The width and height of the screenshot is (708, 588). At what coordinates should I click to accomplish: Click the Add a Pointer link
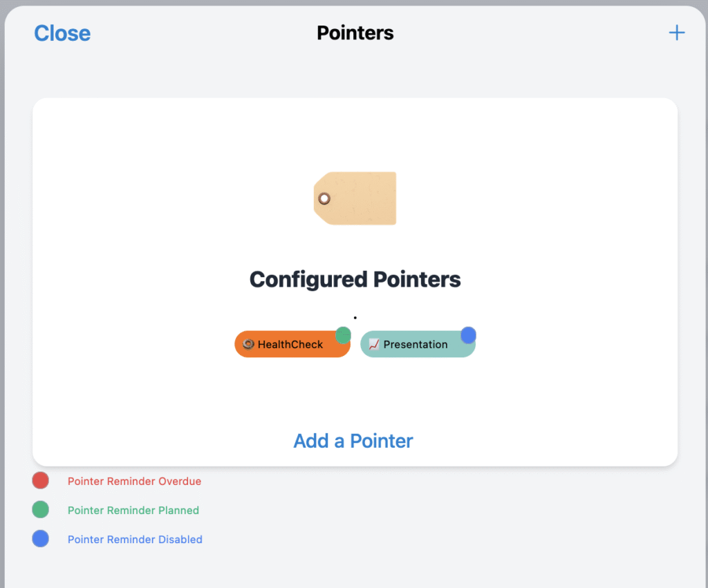(353, 441)
